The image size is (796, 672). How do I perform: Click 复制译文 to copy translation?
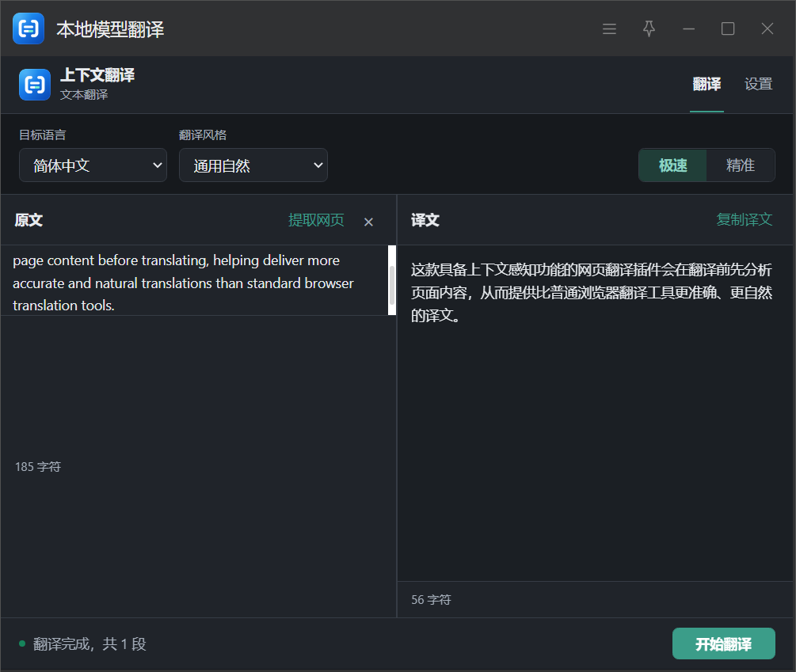click(x=745, y=219)
